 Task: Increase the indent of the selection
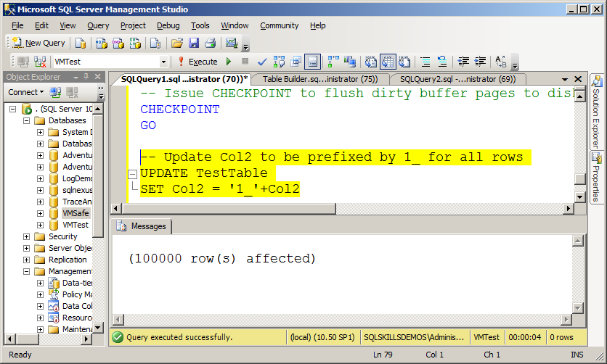480,62
